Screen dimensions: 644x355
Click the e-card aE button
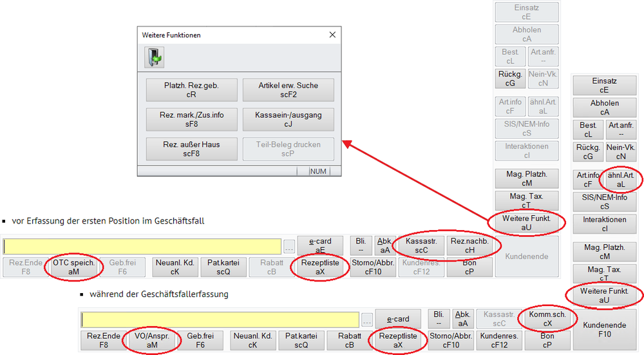click(x=320, y=245)
